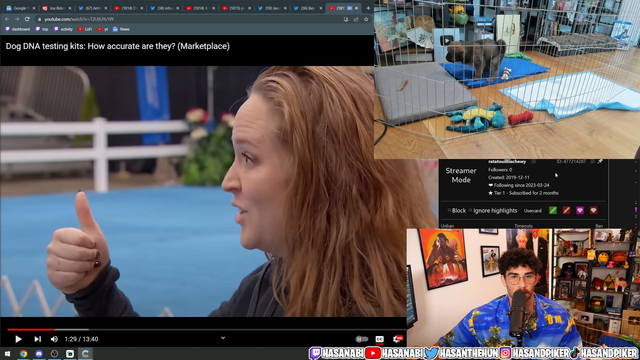Viewport: 640px width, 360px height.
Task: Click the install/cast icon in address bar
Action: [x=346, y=19]
